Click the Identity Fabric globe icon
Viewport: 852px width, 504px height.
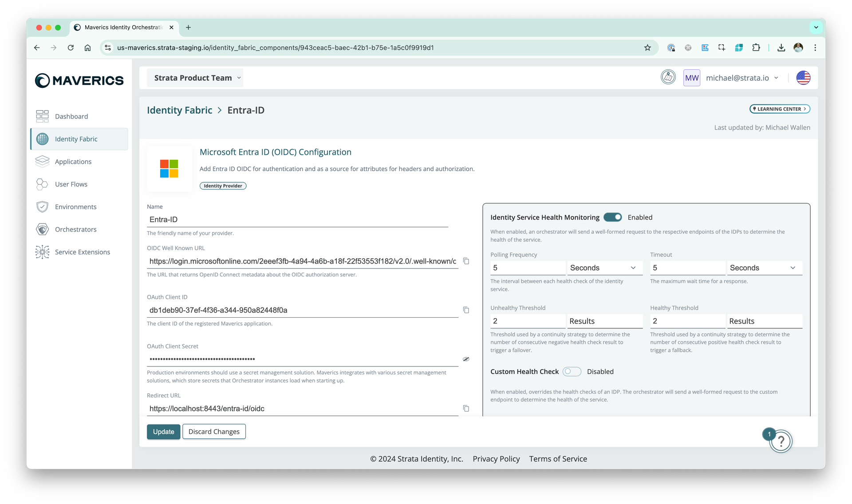tap(42, 139)
